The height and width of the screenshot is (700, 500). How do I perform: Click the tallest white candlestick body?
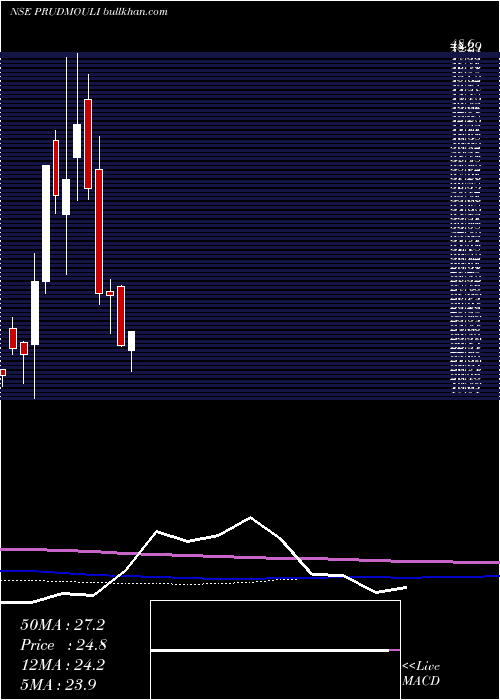click(x=46, y=223)
